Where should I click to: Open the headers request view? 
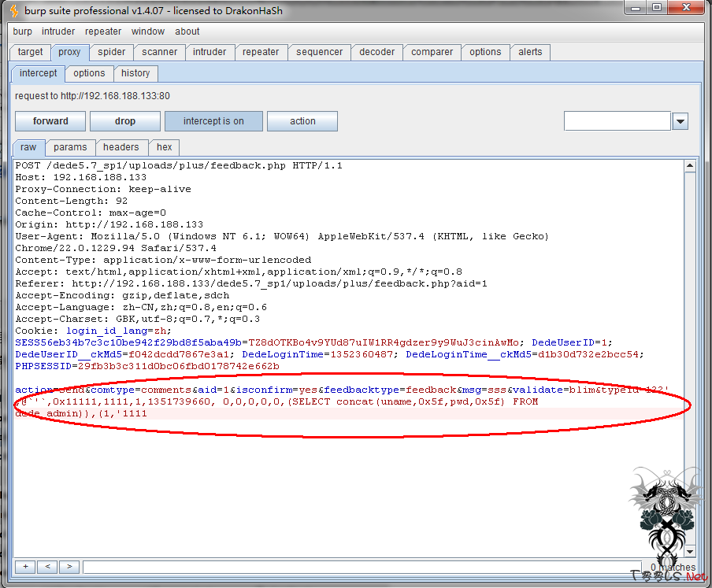[121, 147]
